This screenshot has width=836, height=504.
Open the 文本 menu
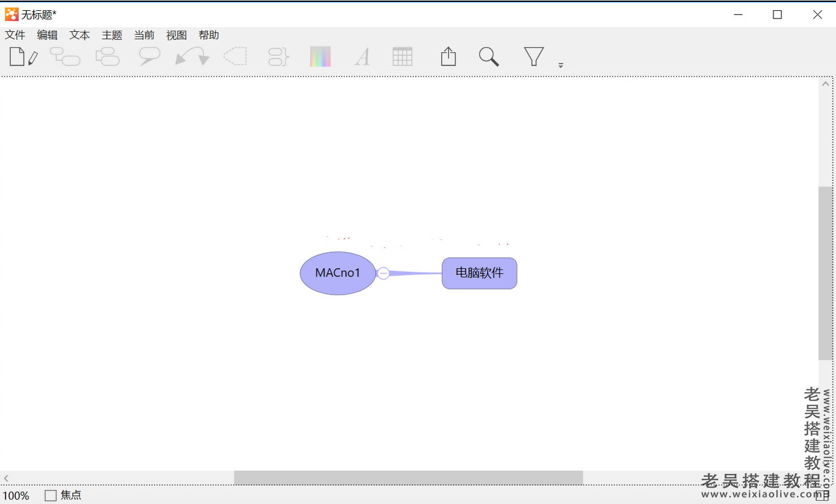coord(79,35)
